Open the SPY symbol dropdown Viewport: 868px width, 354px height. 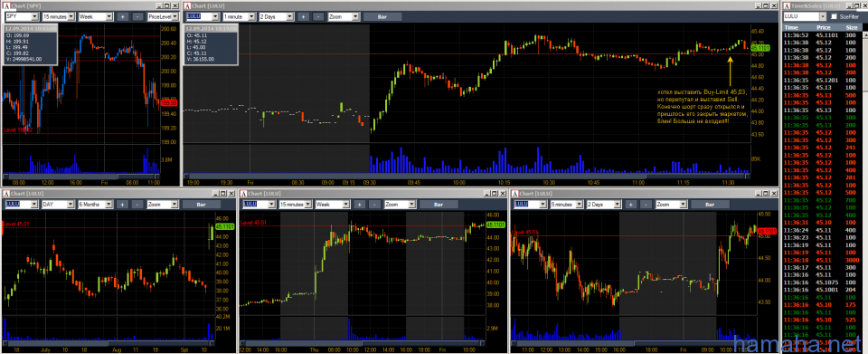[22, 16]
